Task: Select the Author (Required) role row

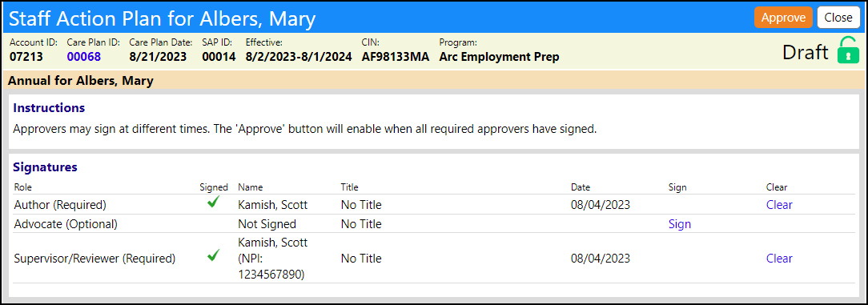Action: [435, 205]
